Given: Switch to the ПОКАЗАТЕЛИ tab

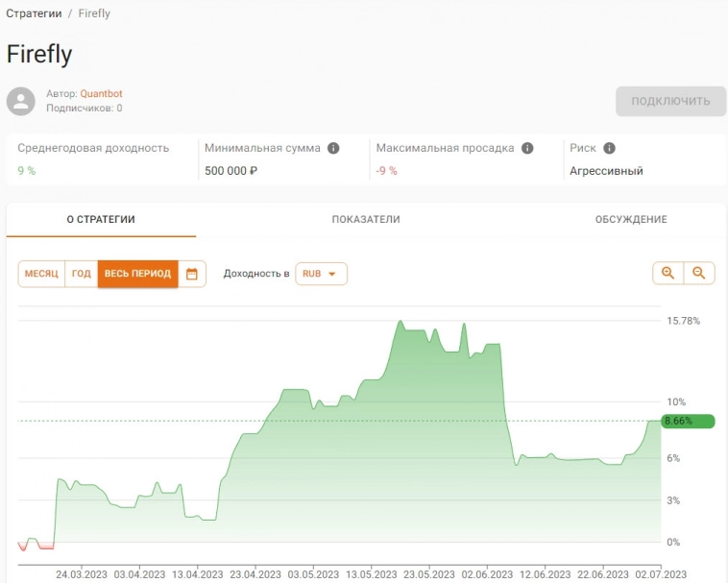Looking at the screenshot, I should [x=366, y=220].
